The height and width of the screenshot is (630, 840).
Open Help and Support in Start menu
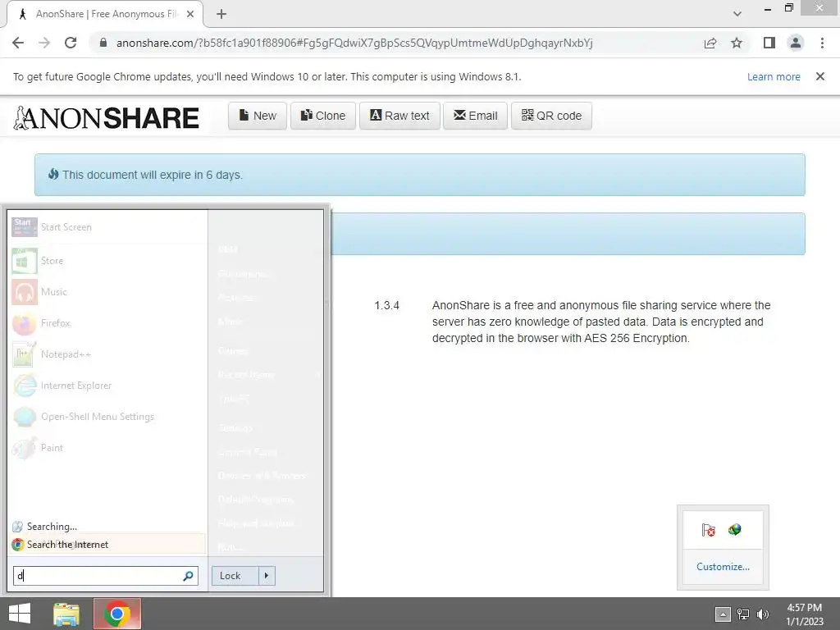(257, 523)
